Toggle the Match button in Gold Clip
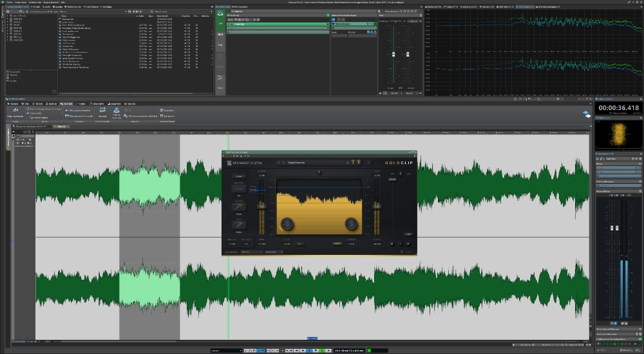Image resolution: width=644 pixels, height=354 pixels. click(337, 243)
